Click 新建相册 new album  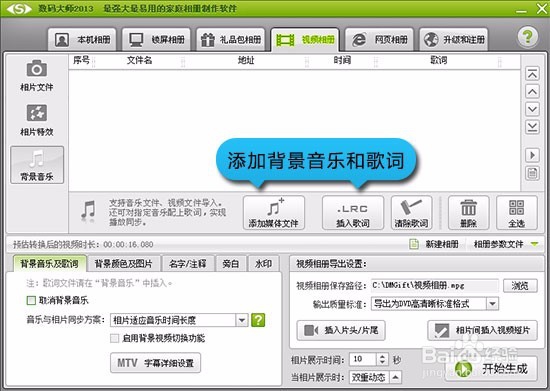434,244
